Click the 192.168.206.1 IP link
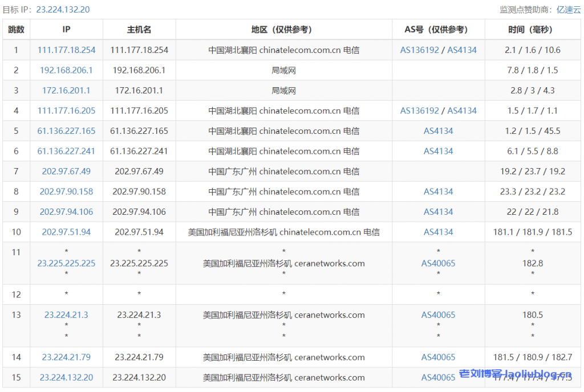The height and width of the screenshot is (392, 584). [x=66, y=71]
